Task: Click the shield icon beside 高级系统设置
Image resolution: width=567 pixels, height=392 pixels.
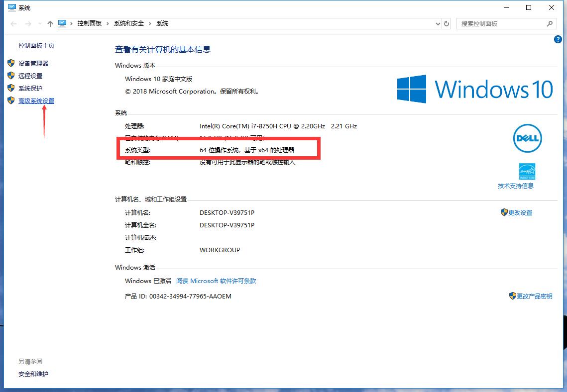Action: (x=11, y=100)
